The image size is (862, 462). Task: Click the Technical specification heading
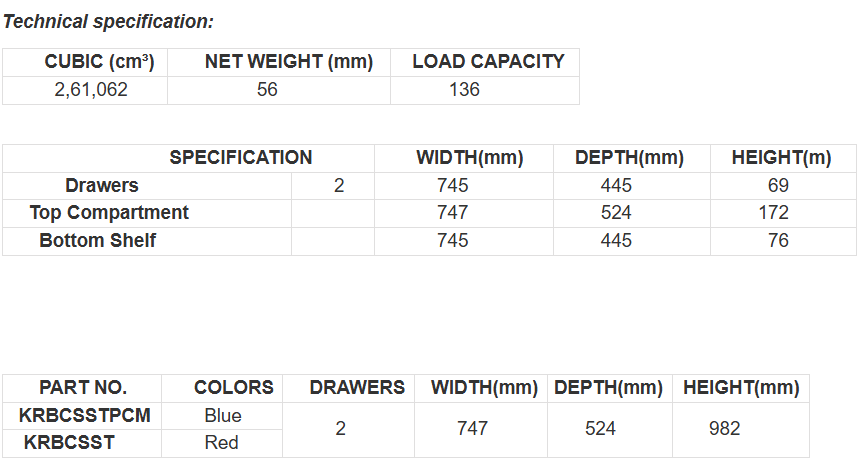108,21
